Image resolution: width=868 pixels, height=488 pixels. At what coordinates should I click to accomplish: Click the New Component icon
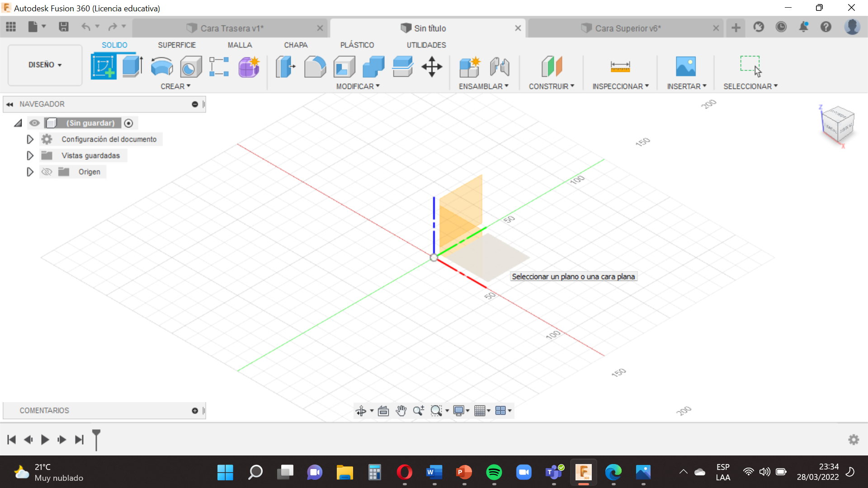[x=470, y=66]
